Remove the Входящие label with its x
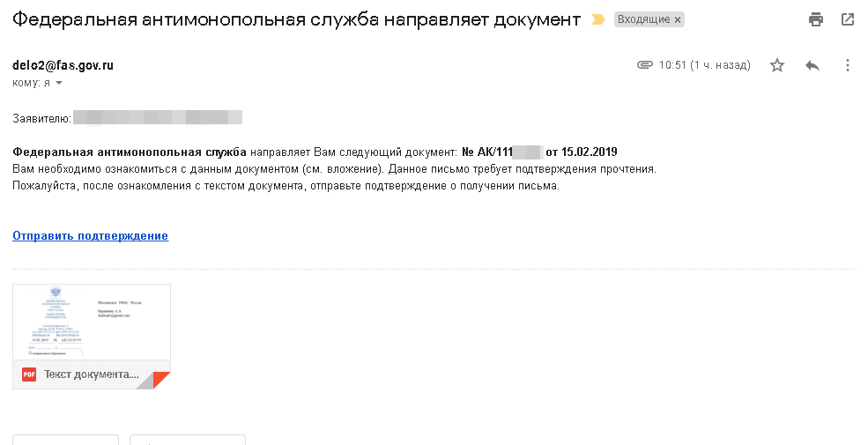The height and width of the screenshot is (445, 868). pos(678,19)
